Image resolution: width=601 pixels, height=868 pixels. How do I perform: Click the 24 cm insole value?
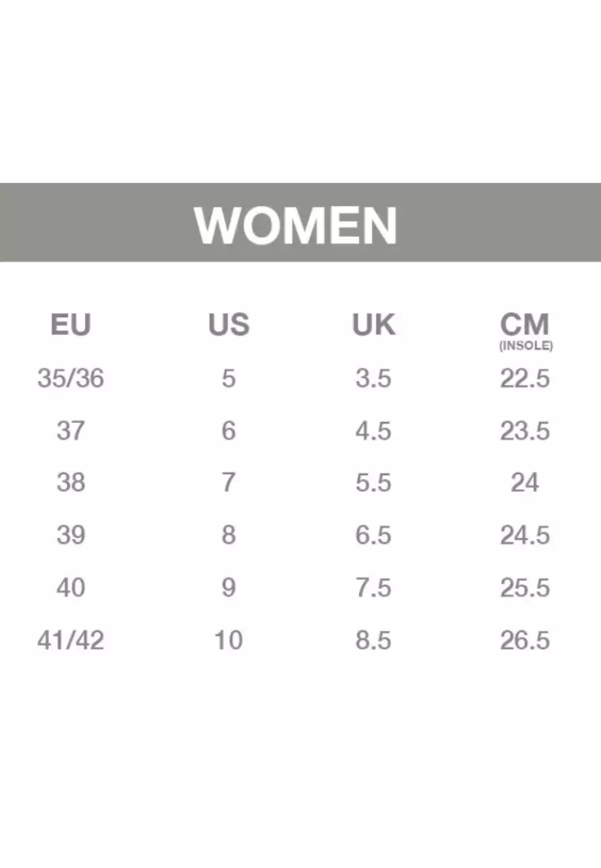[x=524, y=483]
